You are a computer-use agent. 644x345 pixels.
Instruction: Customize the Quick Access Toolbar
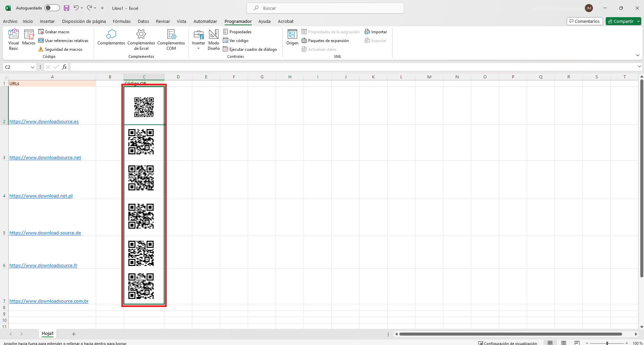(103, 8)
